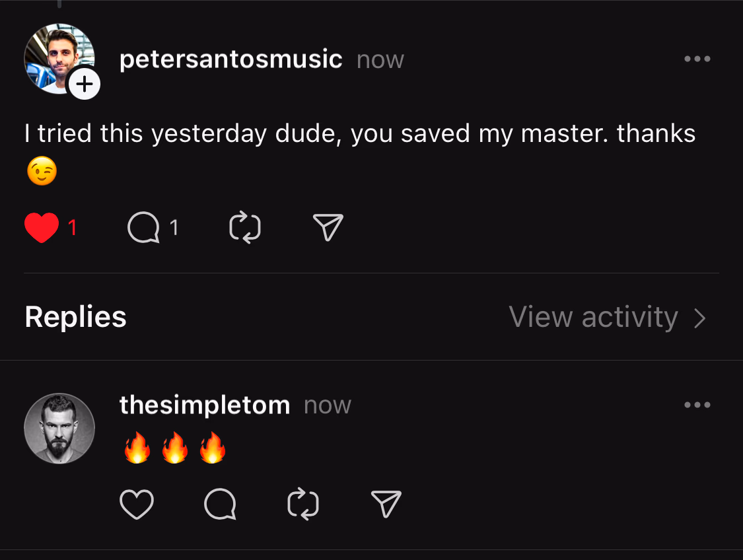This screenshot has width=743, height=560.
Task: Repost thesimpletom's reply using the repost arrows
Action: (x=303, y=504)
